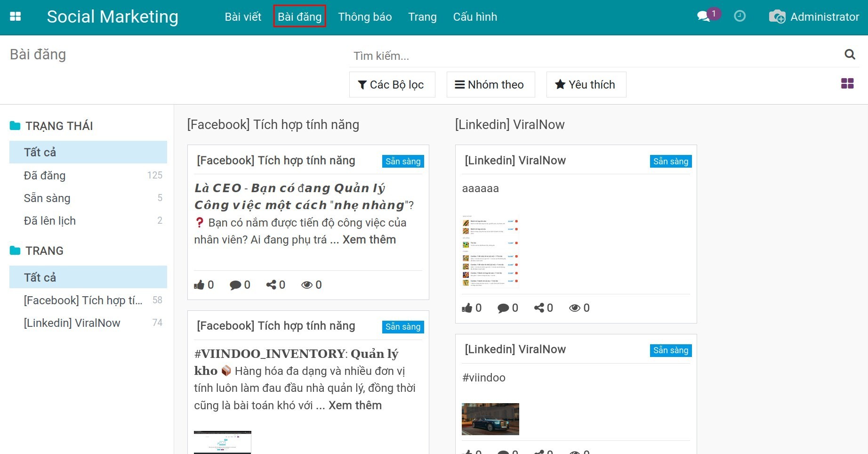Open the Cấu hình menu
The image size is (868, 454).
coord(475,17)
